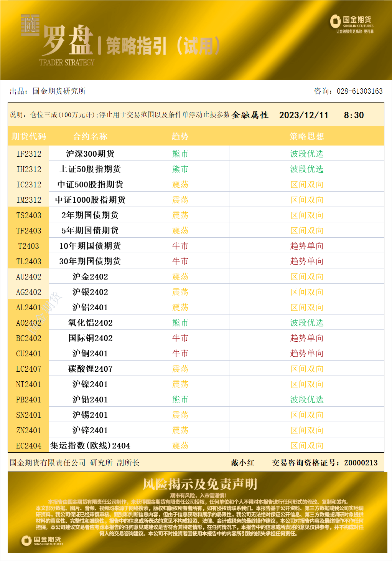
Task: Click contract name 中证500股指期货
Action: [90, 184]
